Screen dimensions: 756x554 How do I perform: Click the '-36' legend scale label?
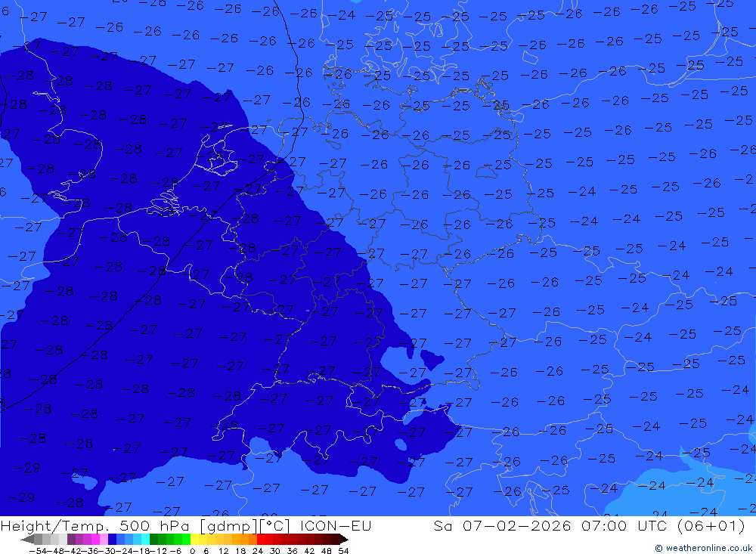pos(90,551)
